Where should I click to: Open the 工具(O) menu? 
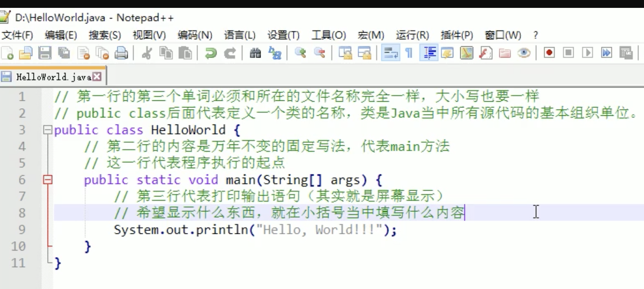pos(329,35)
